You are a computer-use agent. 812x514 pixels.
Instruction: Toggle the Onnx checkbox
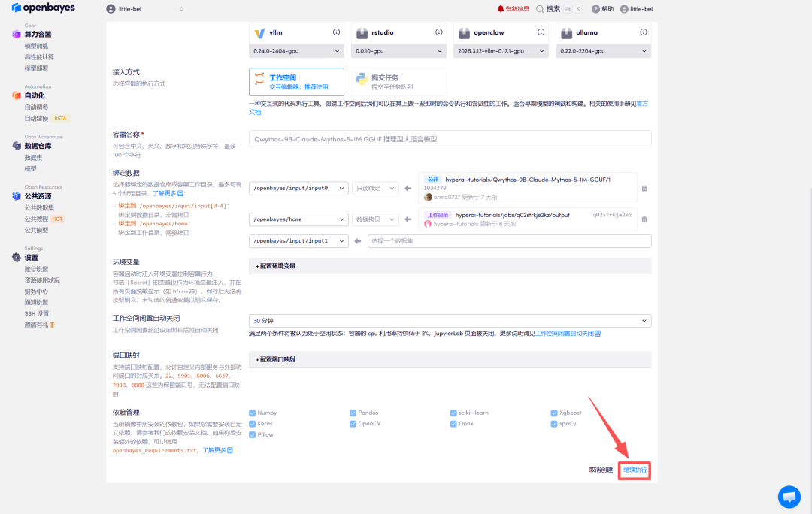tap(453, 424)
